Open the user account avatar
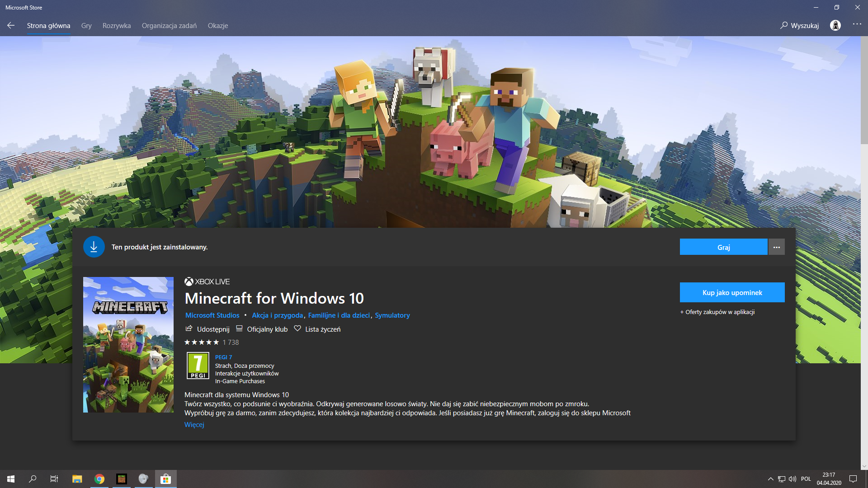The height and width of the screenshot is (488, 868). 835,26
